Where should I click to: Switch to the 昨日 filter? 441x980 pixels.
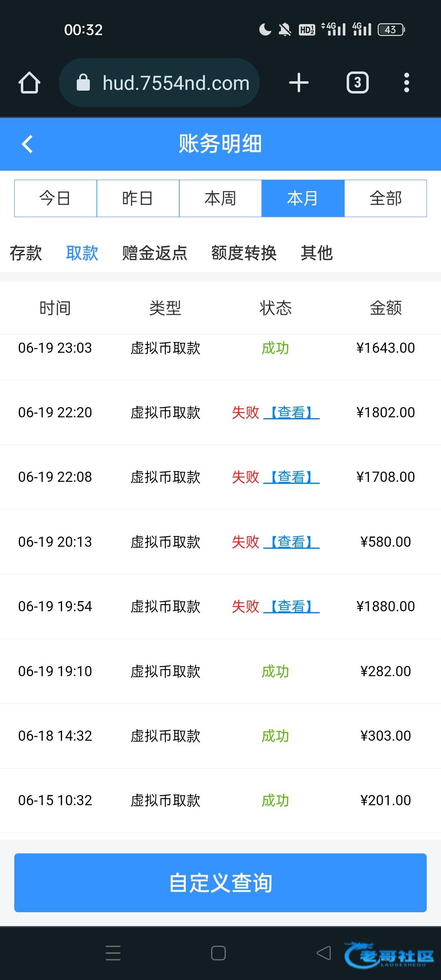(x=138, y=198)
